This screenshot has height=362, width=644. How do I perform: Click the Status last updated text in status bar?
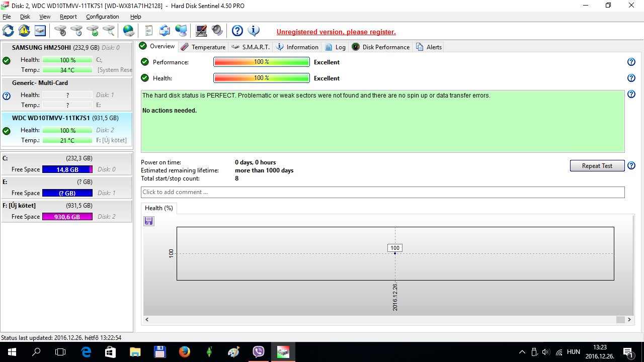pos(61,337)
